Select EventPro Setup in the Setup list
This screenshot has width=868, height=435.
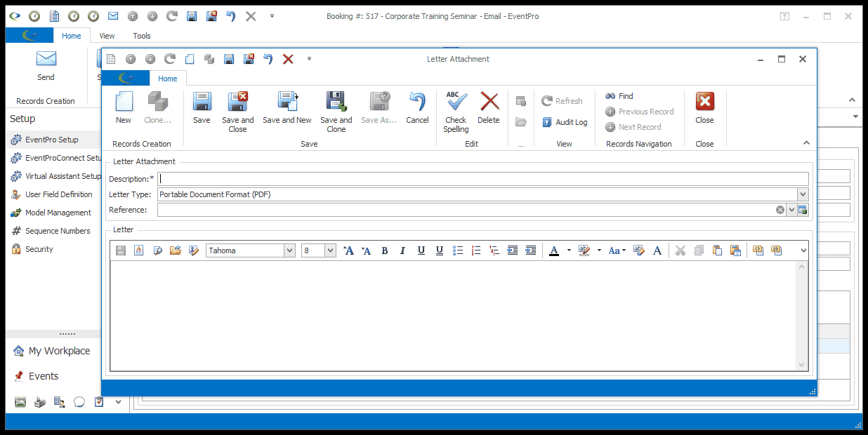tap(52, 140)
